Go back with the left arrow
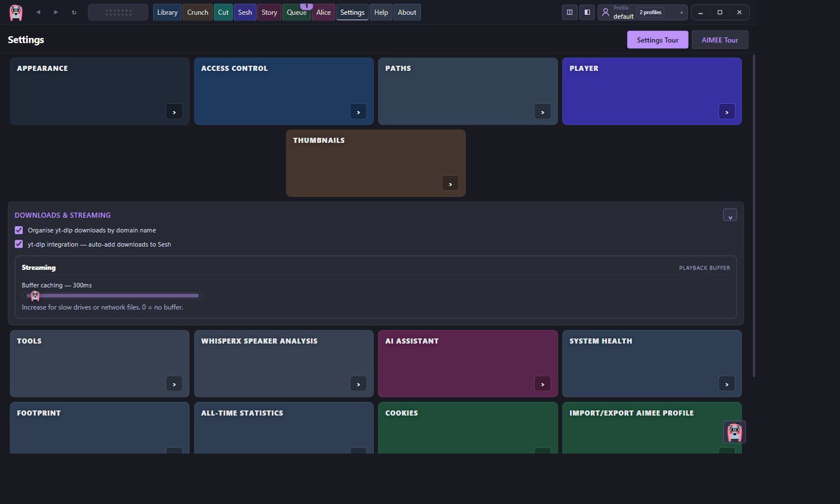Screen dimensions: 840x504 (x=38, y=12)
